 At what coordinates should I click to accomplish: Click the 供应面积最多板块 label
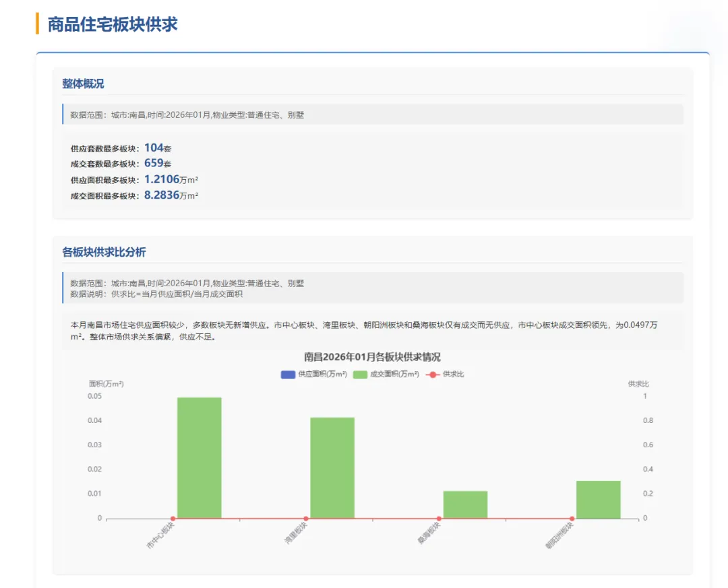tap(105, 180)
